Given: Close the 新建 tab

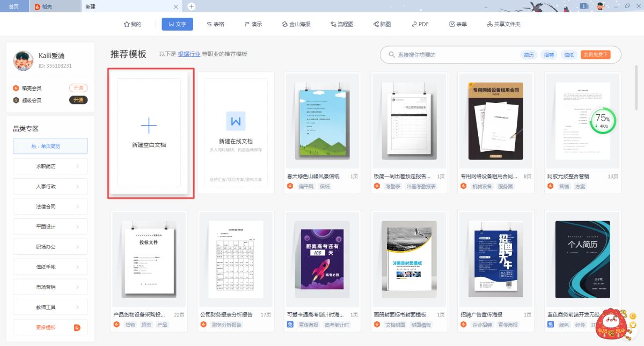Looking at the screenshot, I should click(175, 6).
